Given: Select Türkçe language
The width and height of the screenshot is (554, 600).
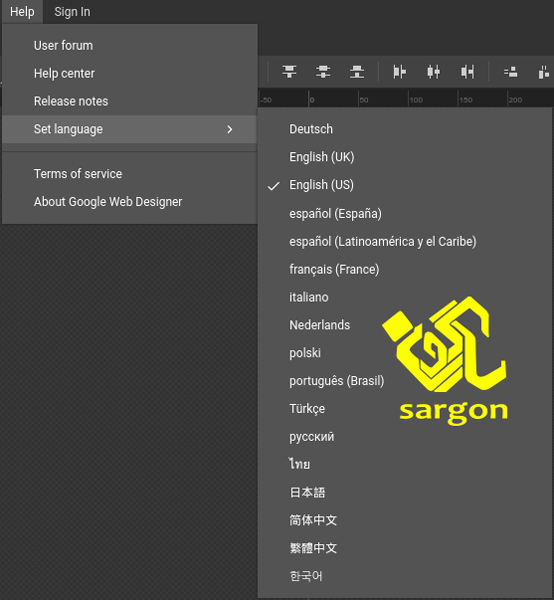Looking at the screenshot, I should click(x=405, y=409).
